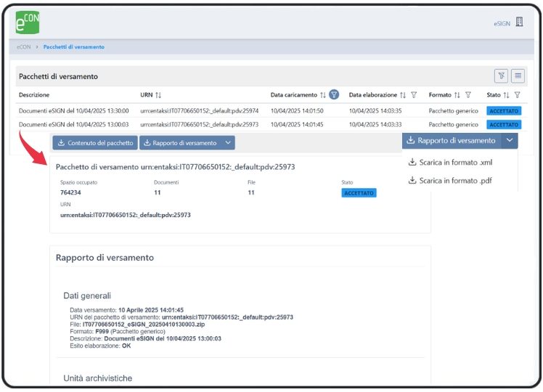Click the date 10/04/2025 14:03:33
Screen dimensions: 543x392
[x=375, y=124]
